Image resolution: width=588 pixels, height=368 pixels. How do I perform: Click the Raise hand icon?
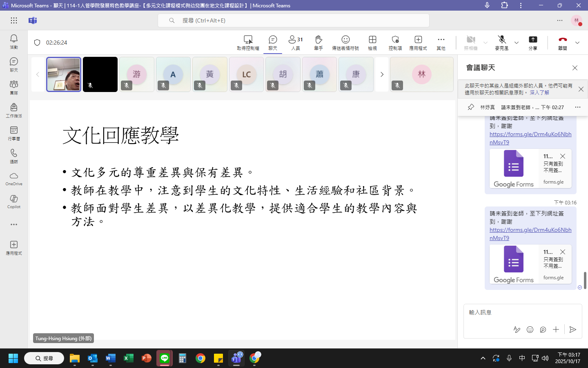coord(318,42)
